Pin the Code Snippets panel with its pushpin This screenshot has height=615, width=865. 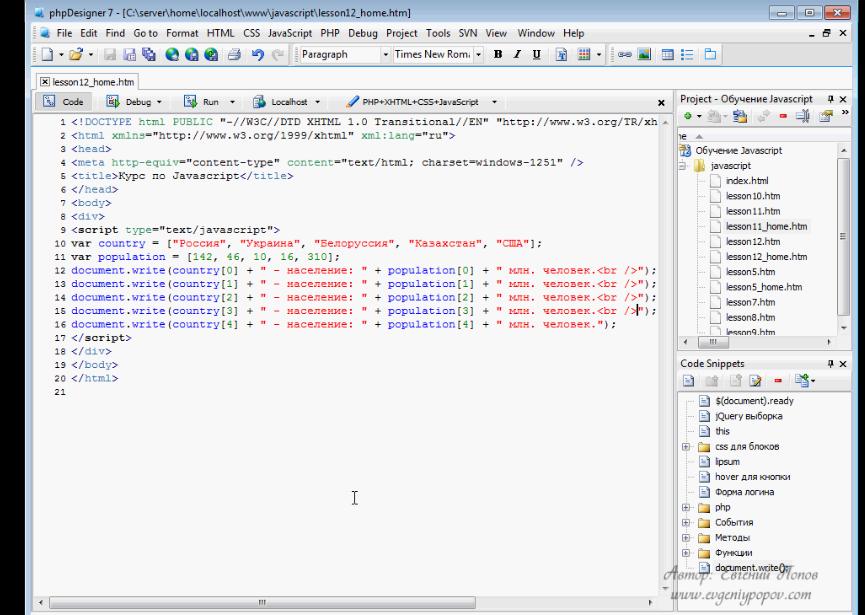(830, 363)
